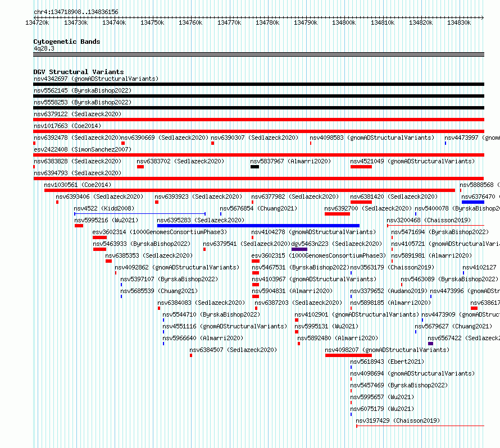Click nsv5397107 ByrskaBishop2022 label
Screen dimensions: 500x448
[169, 279]
